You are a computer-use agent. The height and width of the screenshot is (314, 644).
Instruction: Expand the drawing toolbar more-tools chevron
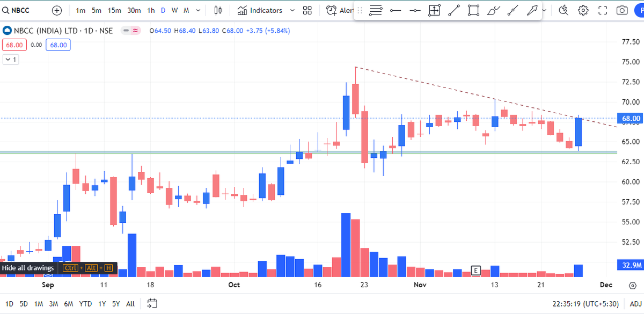coord(544,10)
